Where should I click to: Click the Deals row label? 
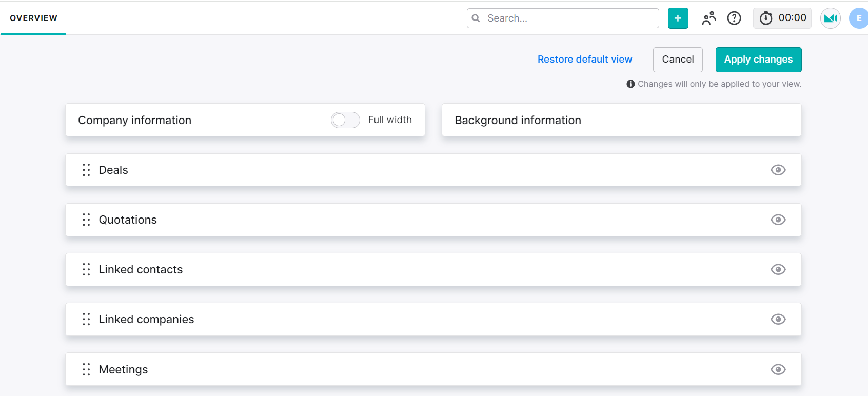point(113,170)
